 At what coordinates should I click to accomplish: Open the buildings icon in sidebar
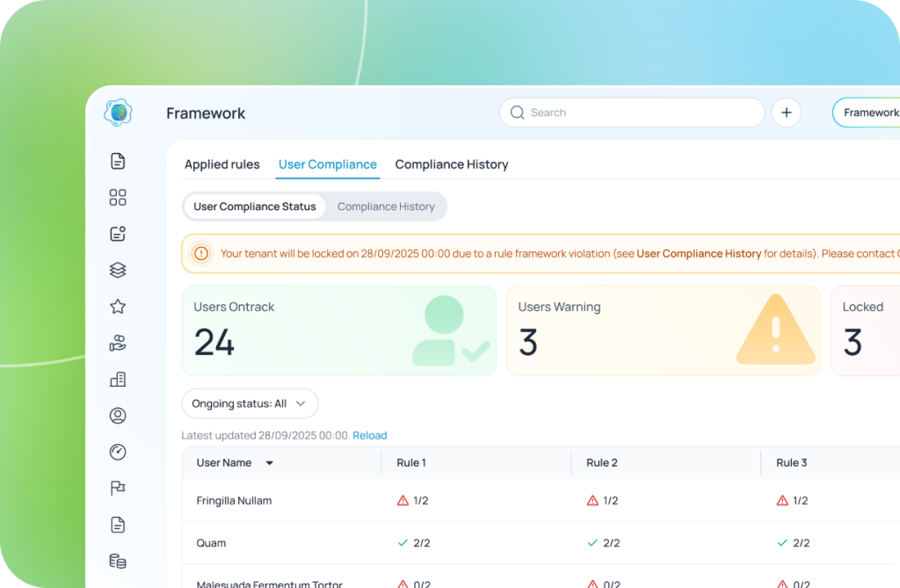click(x=118, y=380)
